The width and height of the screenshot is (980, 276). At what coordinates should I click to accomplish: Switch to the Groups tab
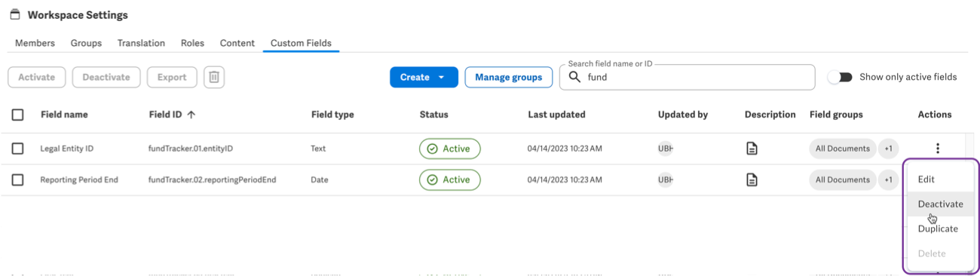(86, 43)
